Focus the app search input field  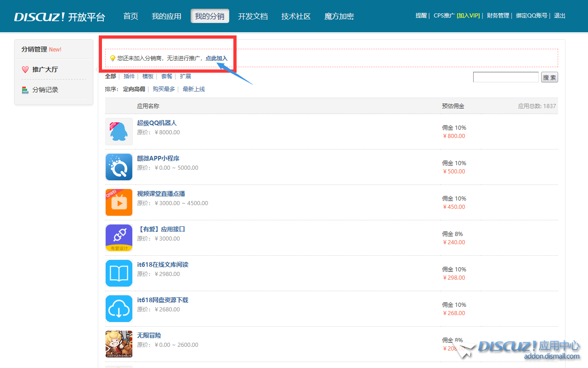coord(505,77)
